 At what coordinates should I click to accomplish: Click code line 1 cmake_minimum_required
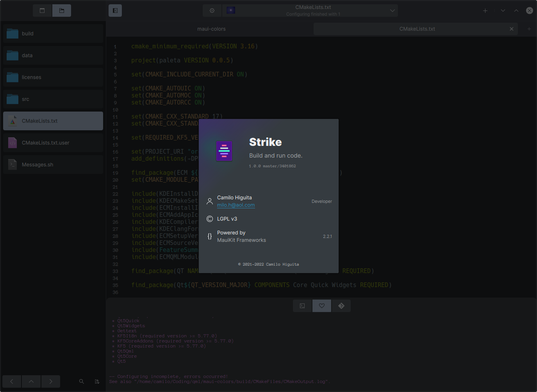[194, 46]
